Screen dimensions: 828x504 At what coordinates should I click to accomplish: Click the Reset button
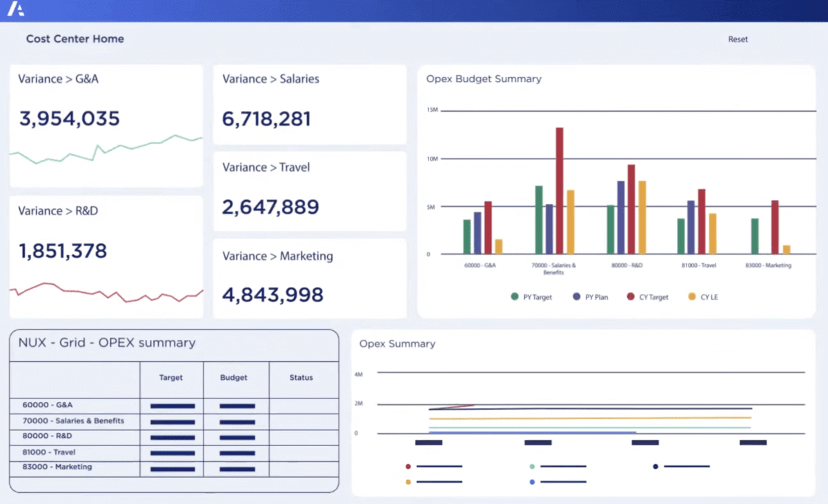738,39
